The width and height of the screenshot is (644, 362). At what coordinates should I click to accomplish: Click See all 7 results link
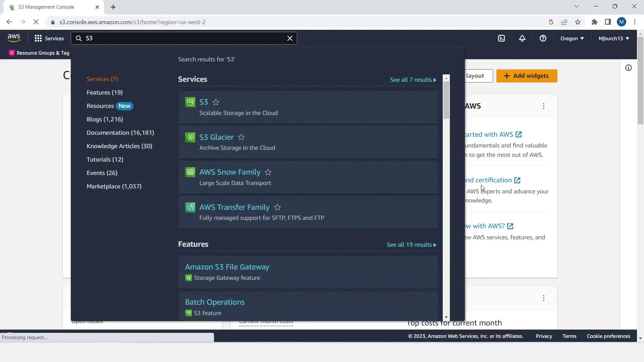coord(413,80)
